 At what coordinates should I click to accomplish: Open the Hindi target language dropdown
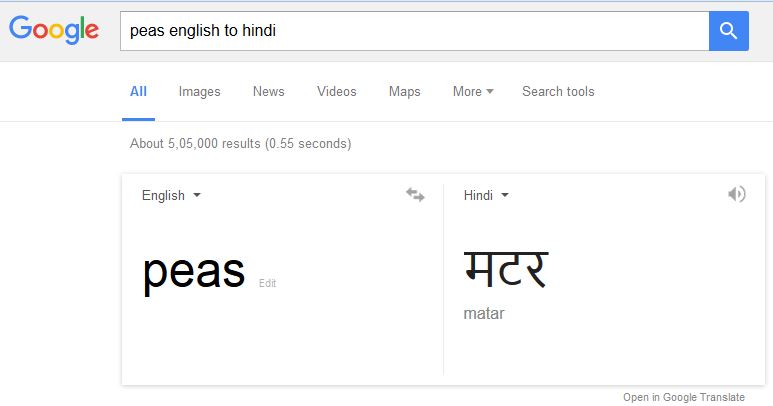pyautogui.click(x=486, y=196)
